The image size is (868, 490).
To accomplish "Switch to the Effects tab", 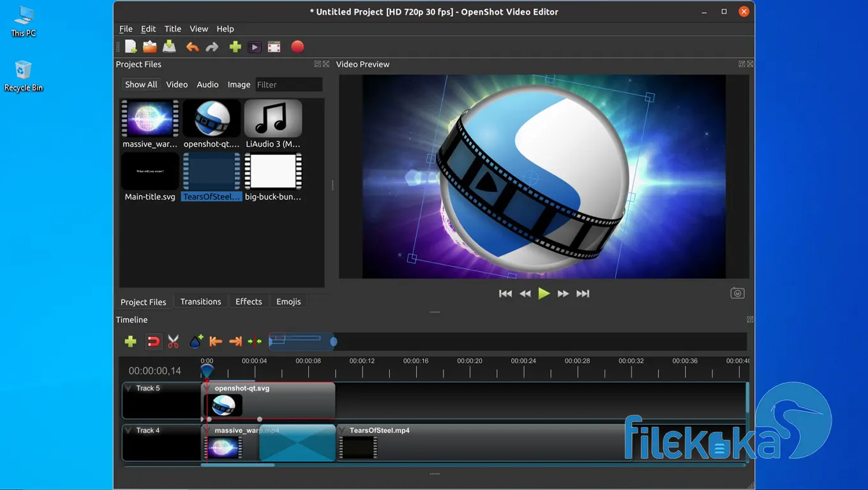I will point(248,301).
